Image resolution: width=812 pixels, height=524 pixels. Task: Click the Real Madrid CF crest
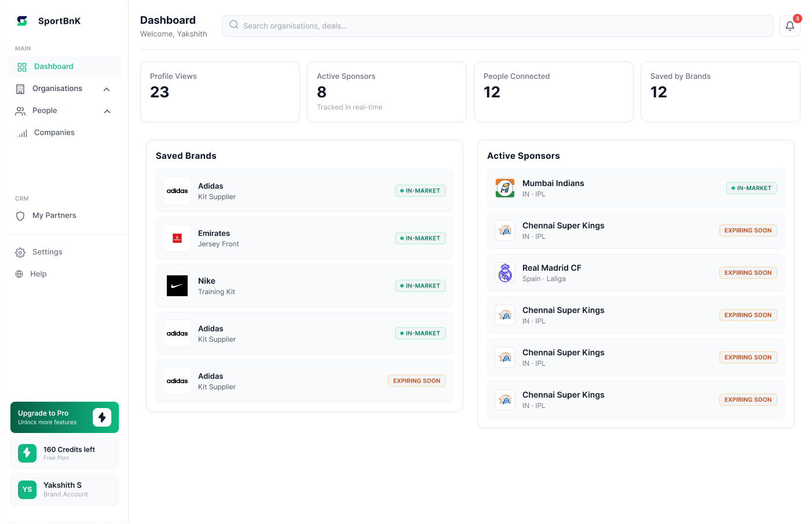[505, 272]
